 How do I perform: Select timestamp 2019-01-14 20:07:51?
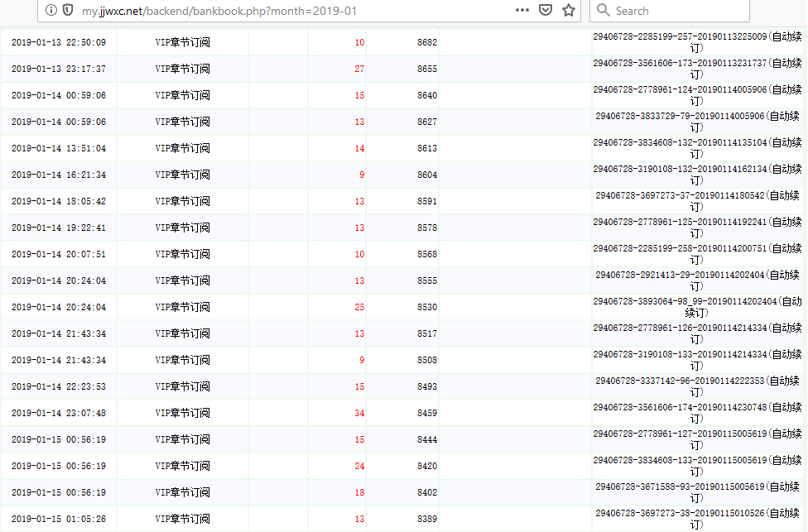pos(59,254)
